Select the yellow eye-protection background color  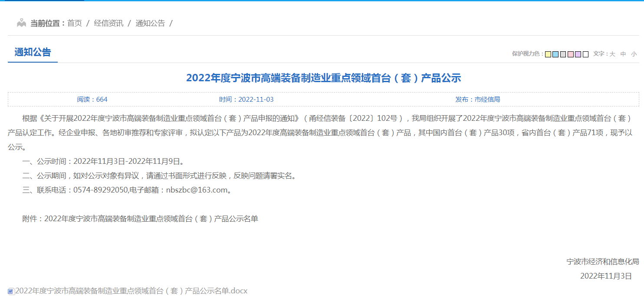click(548, 54)
